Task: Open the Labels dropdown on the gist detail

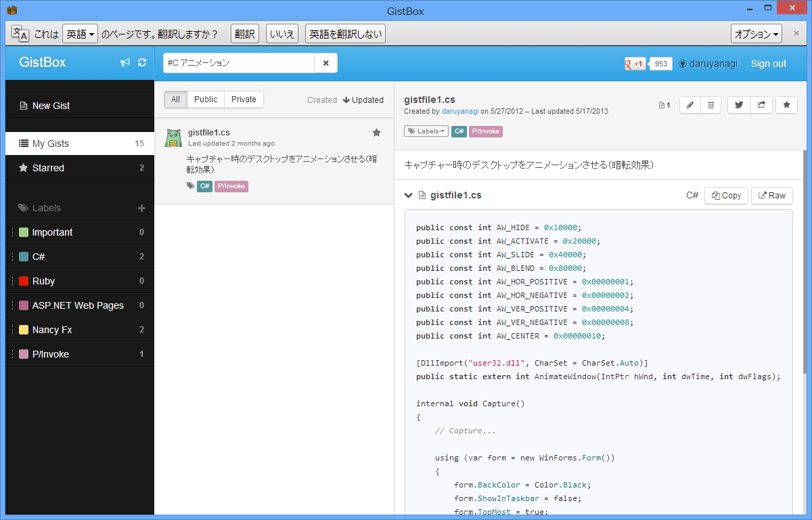Action: pyautogui.click(x=426, y=131)
